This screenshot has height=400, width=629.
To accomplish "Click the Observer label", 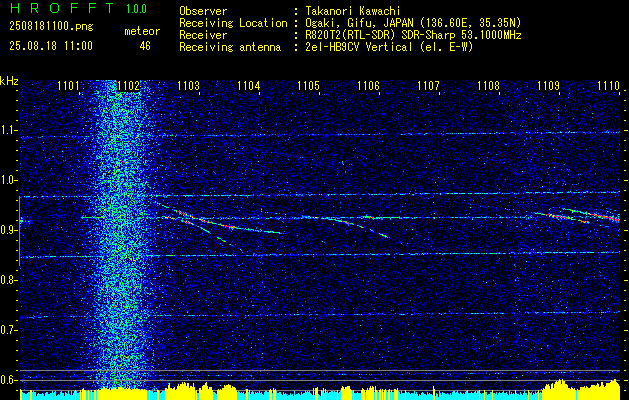I will [x=203, y=12].
